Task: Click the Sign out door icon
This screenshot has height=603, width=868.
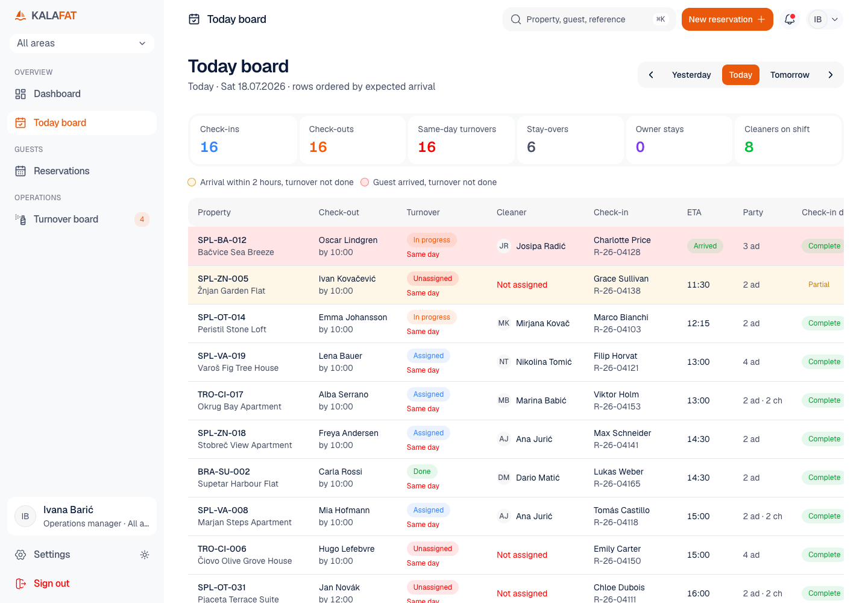Action: pos(20,584)
